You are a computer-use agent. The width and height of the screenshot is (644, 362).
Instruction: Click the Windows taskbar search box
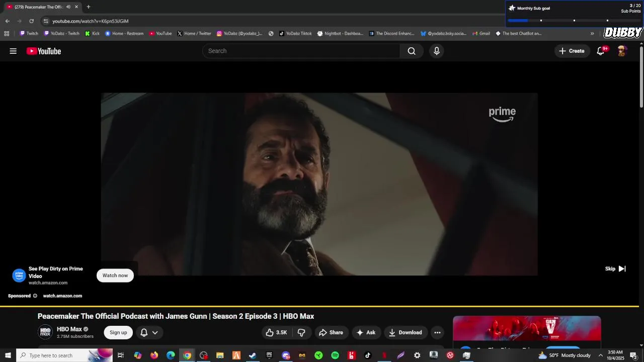[64, 355]
